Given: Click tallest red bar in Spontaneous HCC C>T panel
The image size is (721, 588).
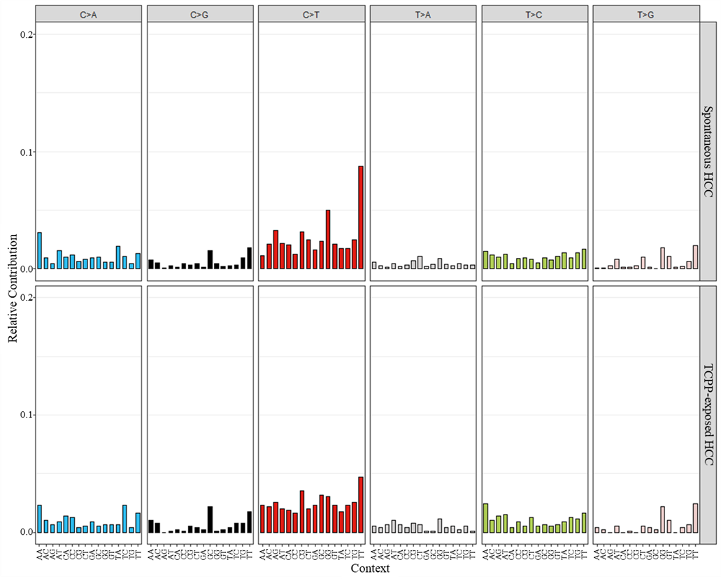Looking at the screenshot, I should [361, 217].
